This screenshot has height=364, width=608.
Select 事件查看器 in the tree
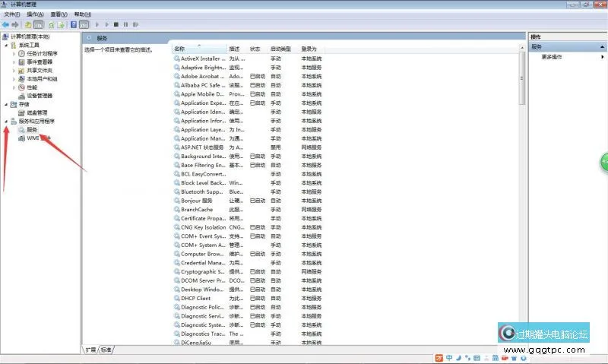(40, 62)
